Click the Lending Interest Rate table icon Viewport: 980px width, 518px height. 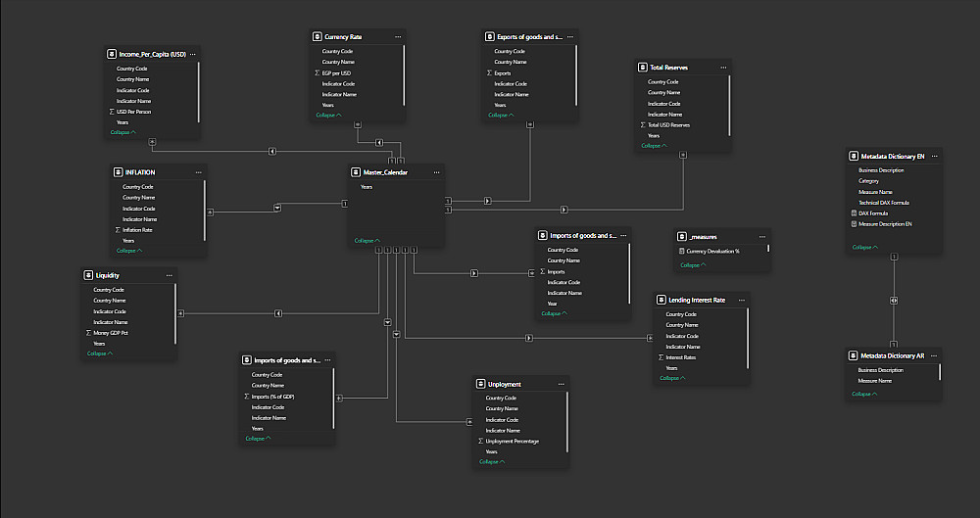coord(661,300)
